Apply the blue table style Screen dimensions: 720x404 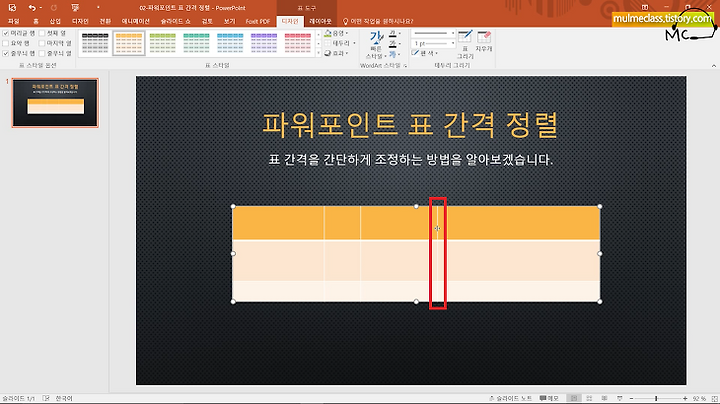pos(230,43)
